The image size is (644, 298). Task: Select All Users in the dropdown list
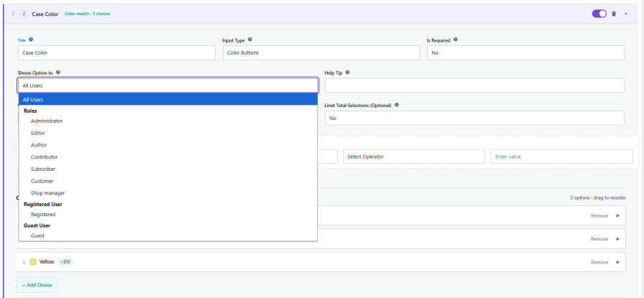pos(168,99)
